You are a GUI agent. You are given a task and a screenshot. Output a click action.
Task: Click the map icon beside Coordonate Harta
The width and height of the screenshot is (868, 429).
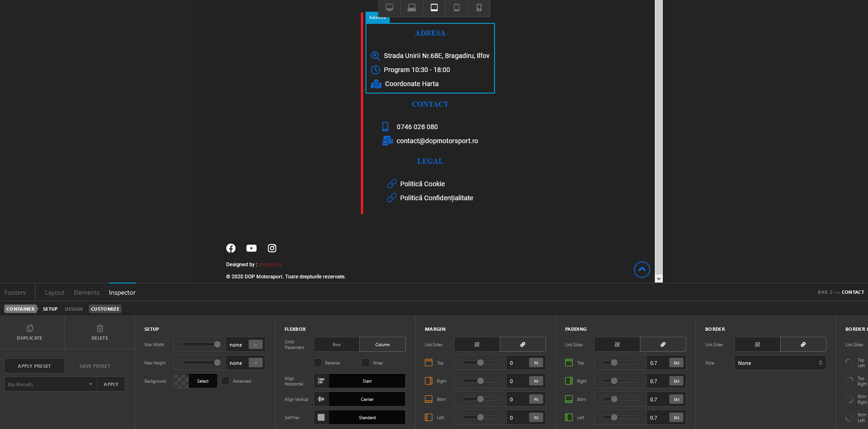(376, 84)
